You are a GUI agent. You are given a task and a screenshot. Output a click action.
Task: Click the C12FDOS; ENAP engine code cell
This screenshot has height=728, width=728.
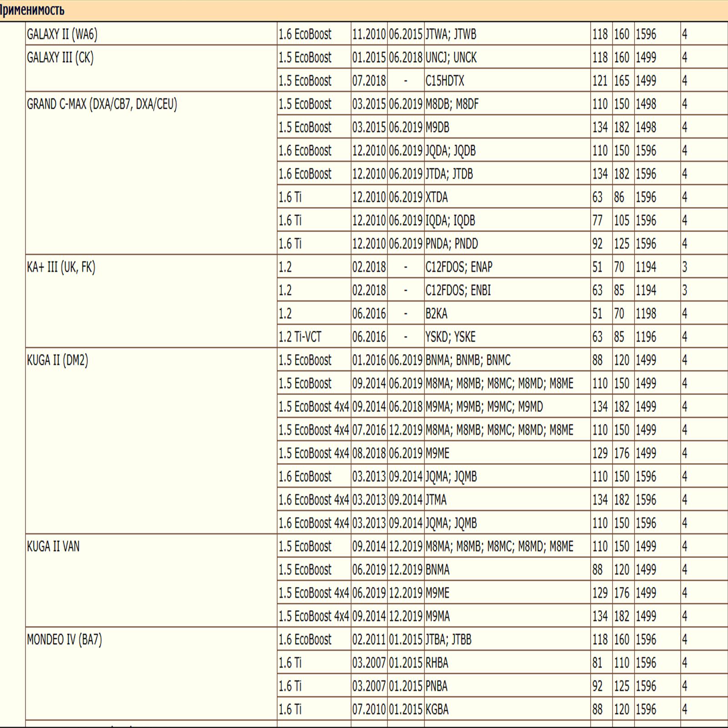459,267
